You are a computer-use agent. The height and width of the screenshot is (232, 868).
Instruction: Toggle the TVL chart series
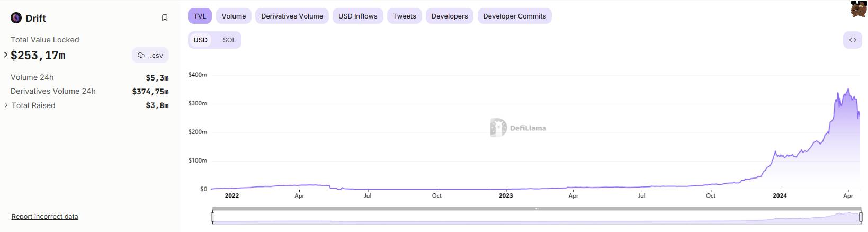200,16
